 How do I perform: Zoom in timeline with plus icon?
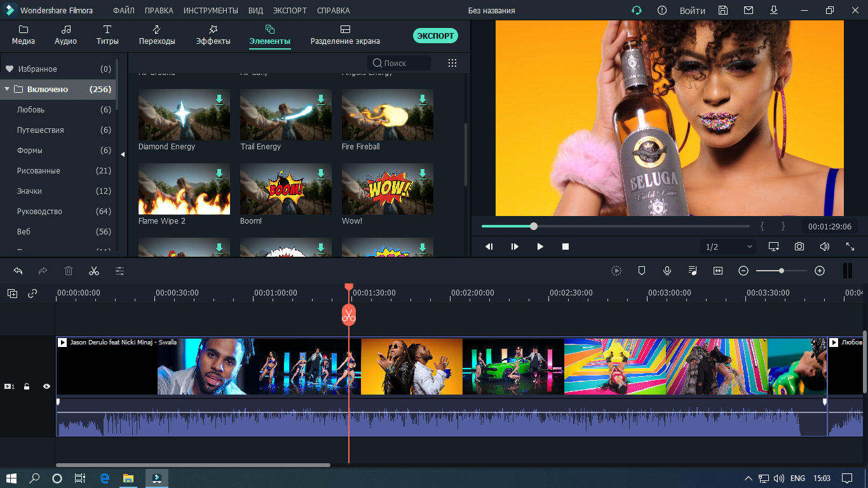(x=820, y=271)
